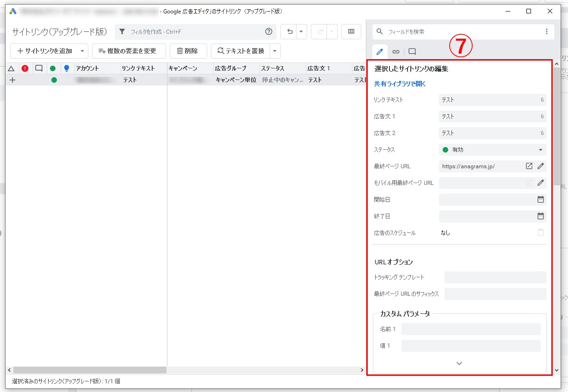Open the 共有ライブラリで開く link

click(x=400, y=84)
